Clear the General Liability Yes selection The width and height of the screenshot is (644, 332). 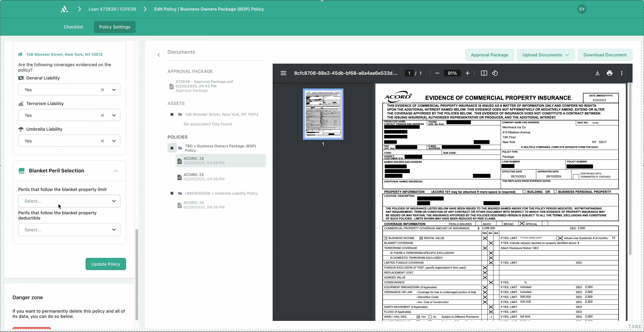[102, 90]
